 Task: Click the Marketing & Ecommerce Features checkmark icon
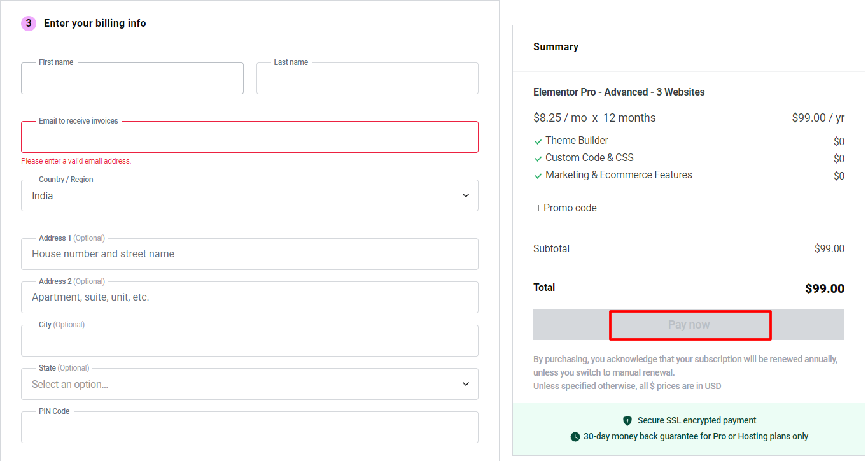point(538,176)
